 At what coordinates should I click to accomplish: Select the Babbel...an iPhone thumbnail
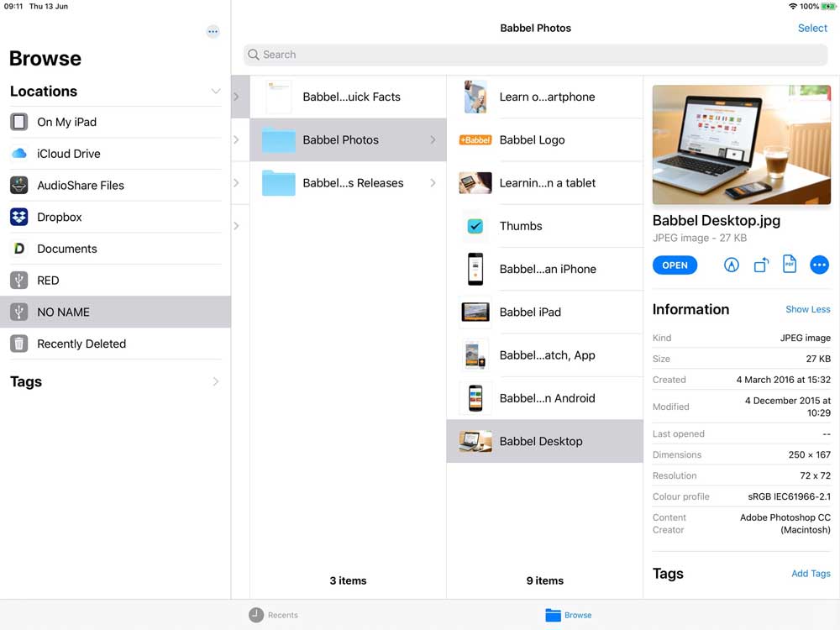(475, 269)
